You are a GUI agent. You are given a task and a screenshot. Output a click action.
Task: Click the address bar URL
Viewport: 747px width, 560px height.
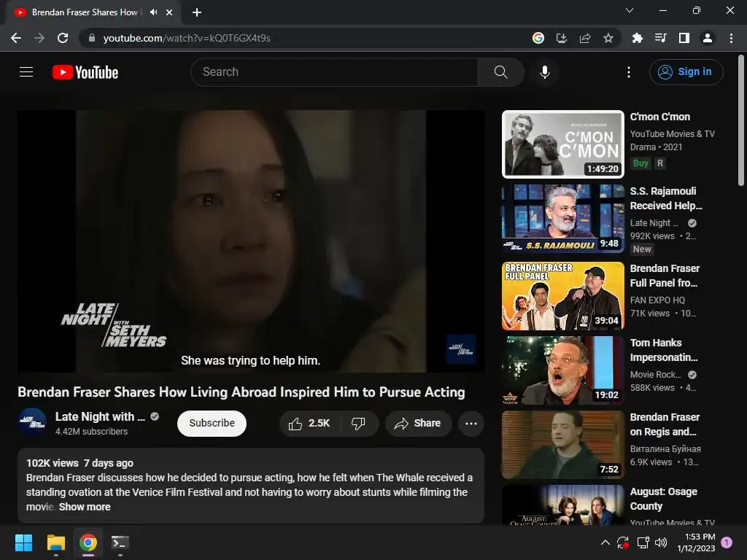(x=187, y=38)
